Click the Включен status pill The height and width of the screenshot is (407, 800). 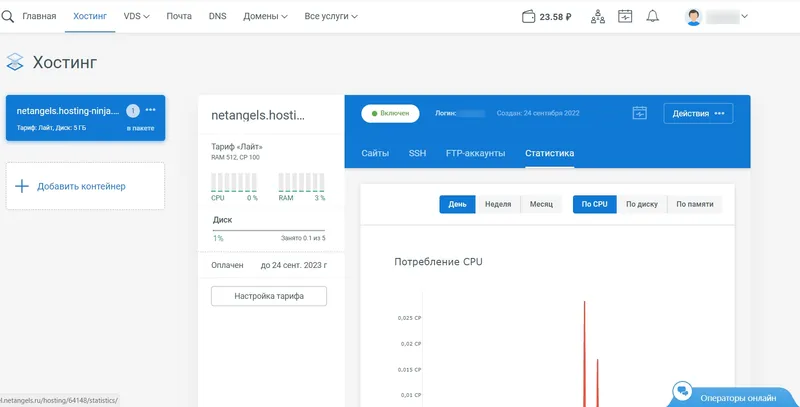pos(390,113)
